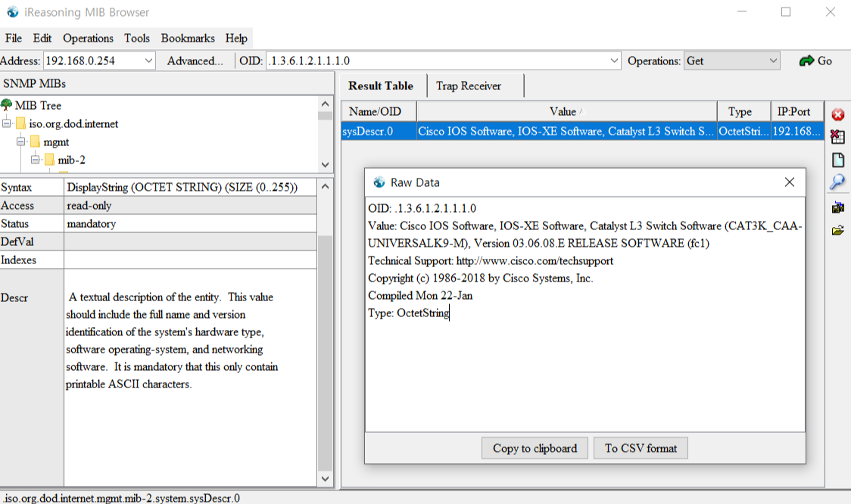Click the 'Type: OctetString' line in Raw Data

pyautogui.click(x=409, y=313)
